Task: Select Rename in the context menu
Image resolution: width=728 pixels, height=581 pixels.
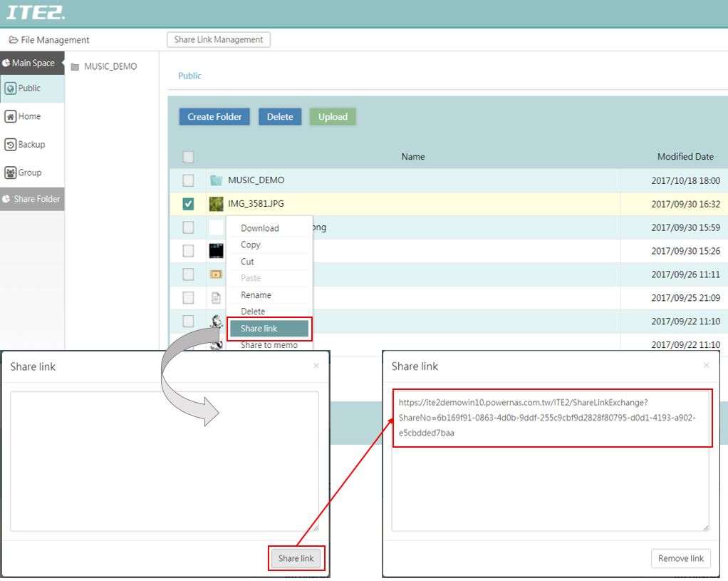Action: coord(256,295)
